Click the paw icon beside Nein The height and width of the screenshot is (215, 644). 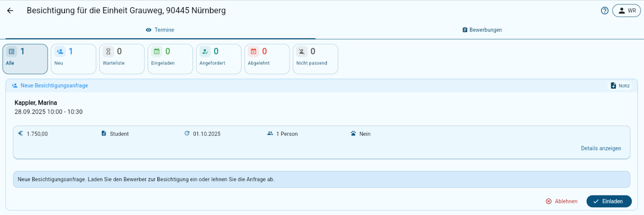click(x=353, y=133)
